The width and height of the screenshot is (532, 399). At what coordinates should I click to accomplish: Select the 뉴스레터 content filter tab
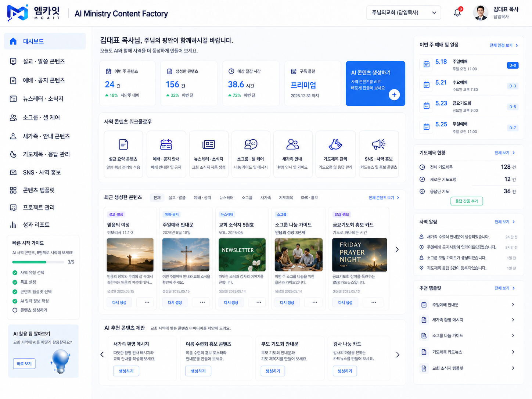[226, 198]
